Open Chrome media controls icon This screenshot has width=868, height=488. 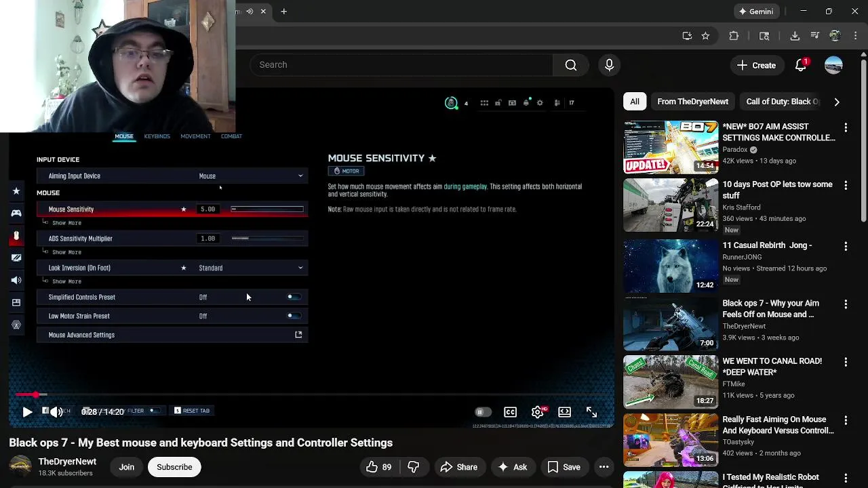tap(815, 36)
